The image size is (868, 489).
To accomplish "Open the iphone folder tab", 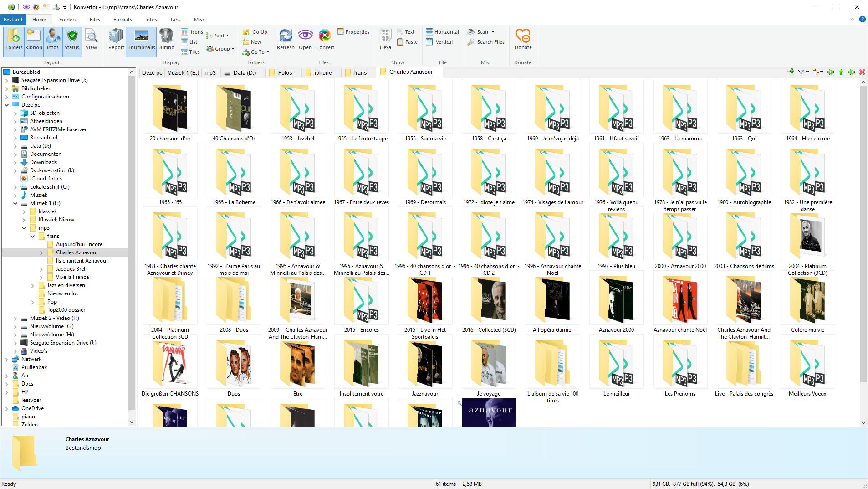I will [319, 72].
